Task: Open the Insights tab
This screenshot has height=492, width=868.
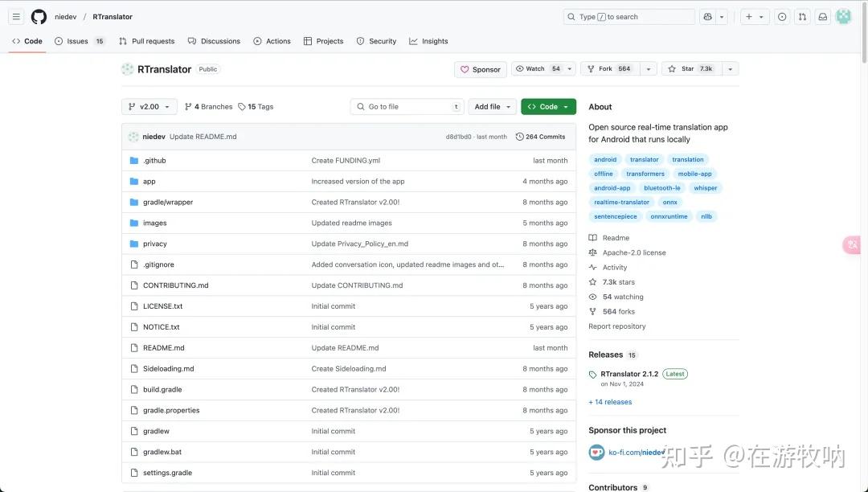Action: tap(428, 41)
